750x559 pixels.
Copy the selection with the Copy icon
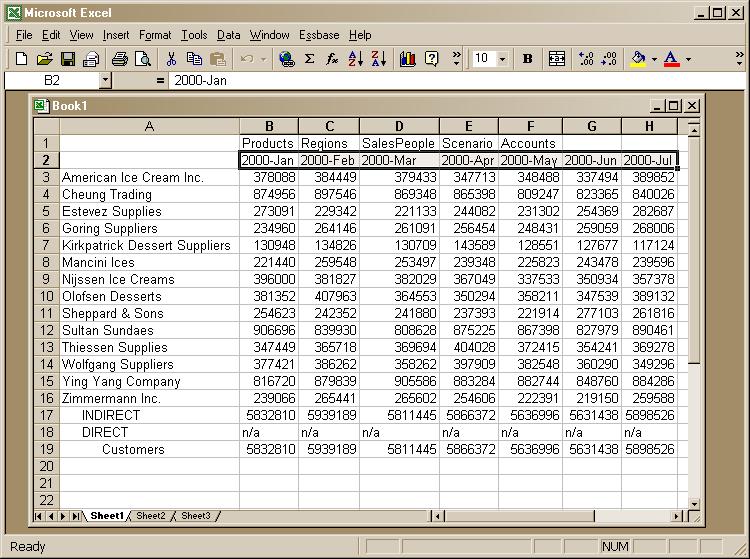(x=194, y=59)
